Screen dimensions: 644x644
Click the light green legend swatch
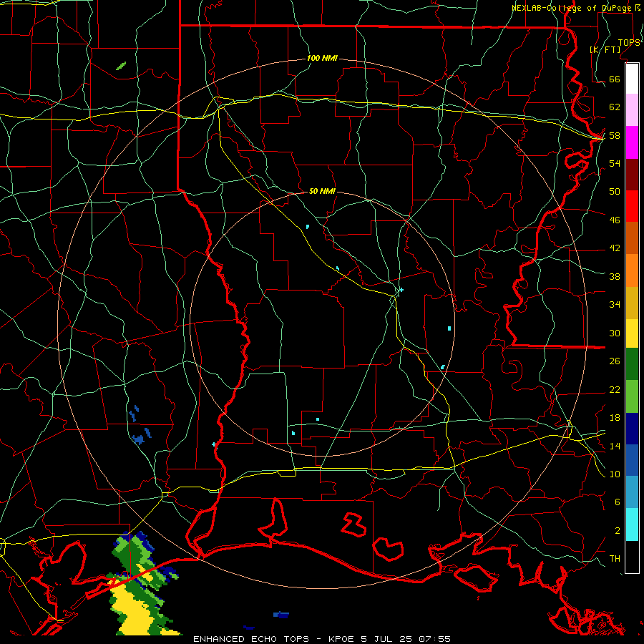click(x=632, y=396)
